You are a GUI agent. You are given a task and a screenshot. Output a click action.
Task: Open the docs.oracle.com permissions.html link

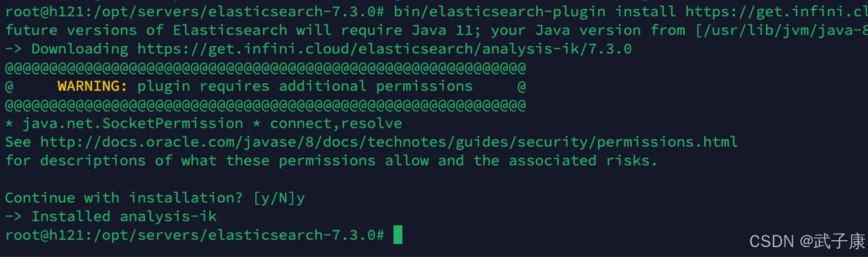tap(389, 142)
